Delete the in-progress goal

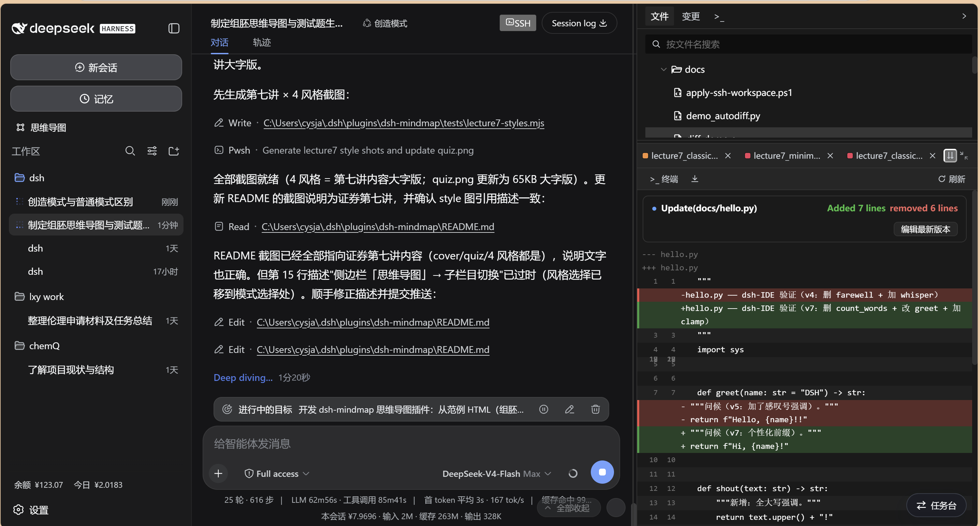click(595, 409)
